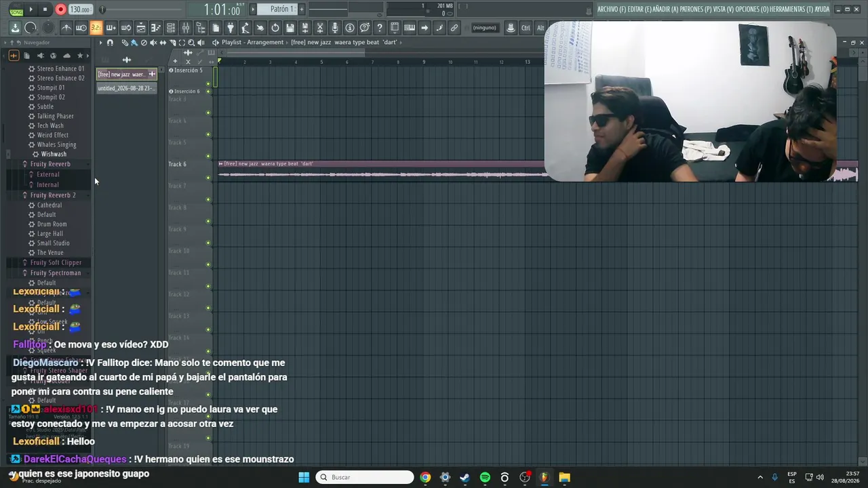Select the Mute tool in Playlist
868x488 pixels.
coord(153,43)
